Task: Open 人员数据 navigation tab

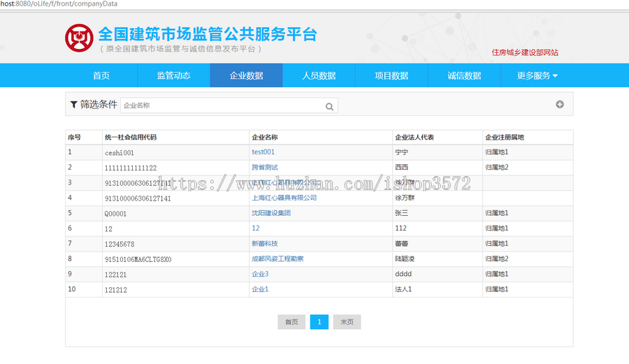Action: point(319,75)
